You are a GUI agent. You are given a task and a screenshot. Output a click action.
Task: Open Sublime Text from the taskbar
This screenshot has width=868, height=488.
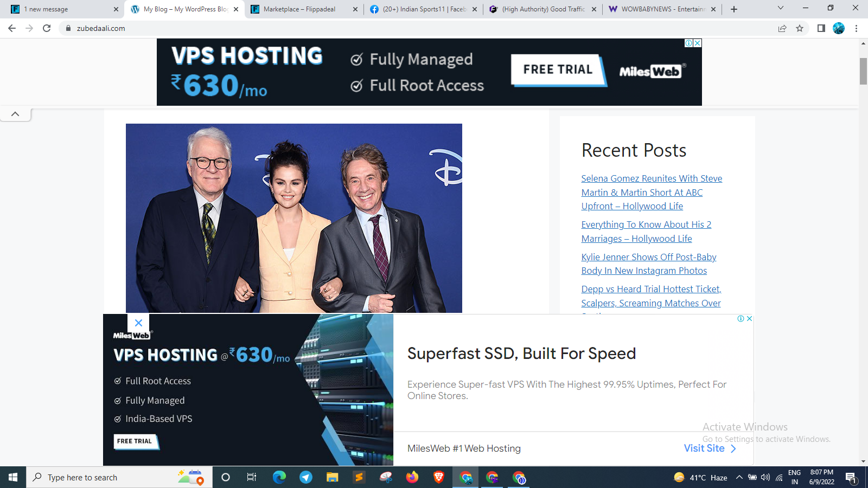[359, 477]
